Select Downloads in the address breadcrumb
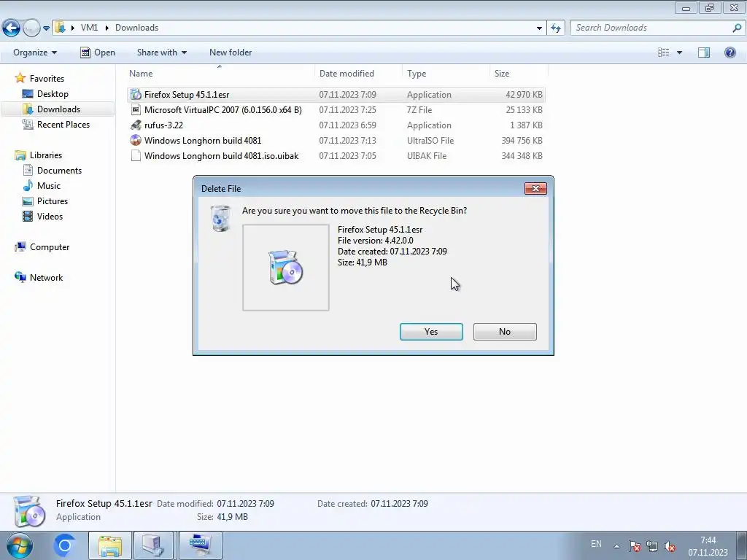Viewport: 747px width, 560px height. click(136, 28)
